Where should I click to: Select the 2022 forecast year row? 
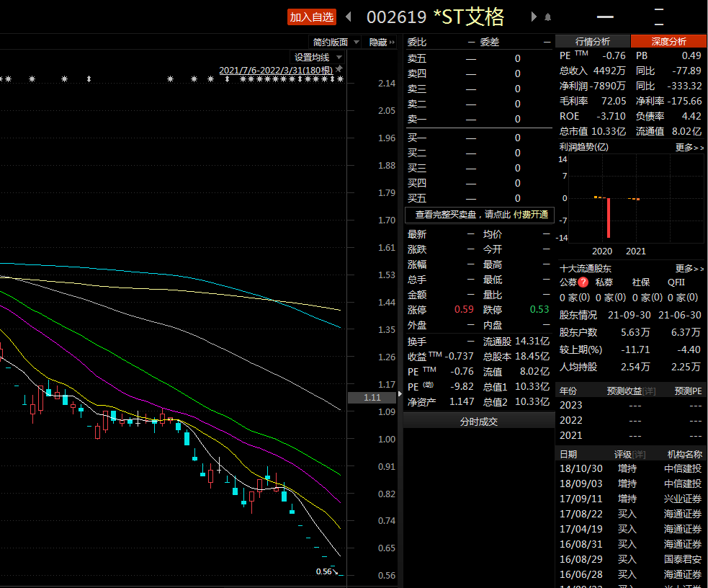coord(631,420)
